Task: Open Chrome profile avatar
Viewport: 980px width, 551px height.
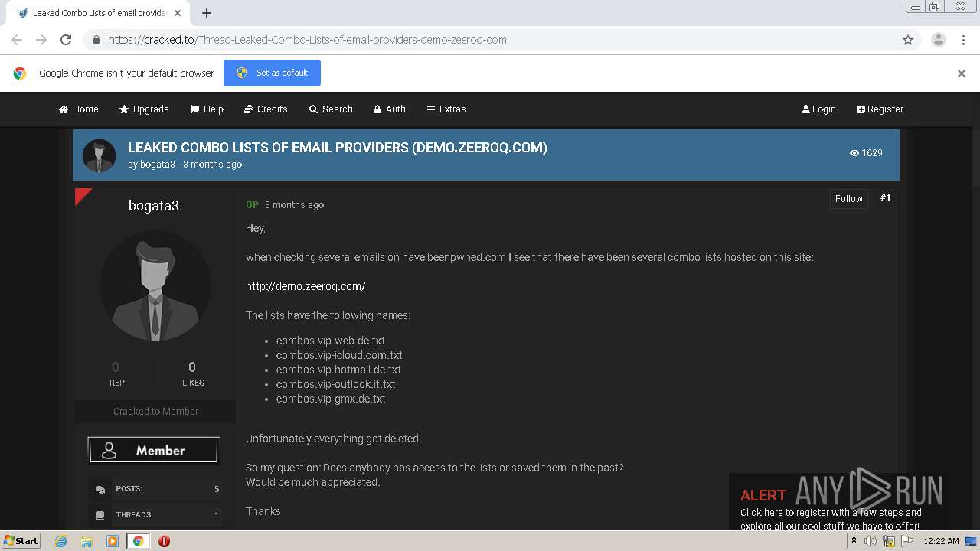Action: (938, 40)
